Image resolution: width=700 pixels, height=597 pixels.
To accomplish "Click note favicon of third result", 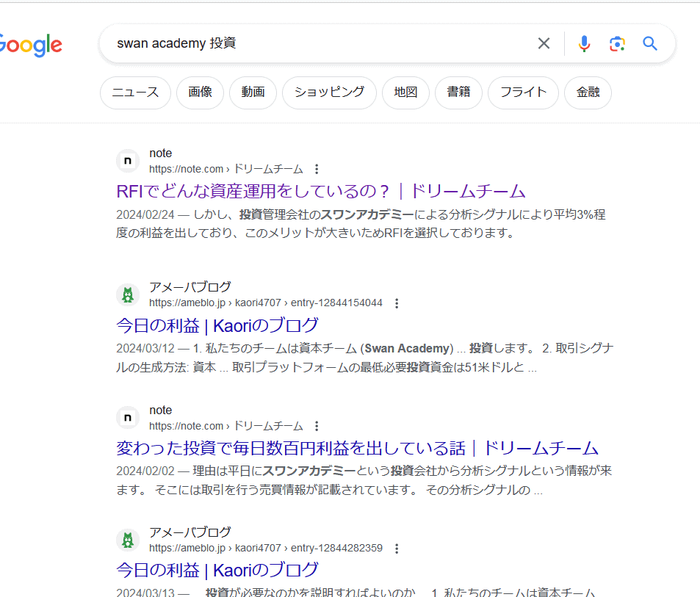I will [x=128, y=418].
